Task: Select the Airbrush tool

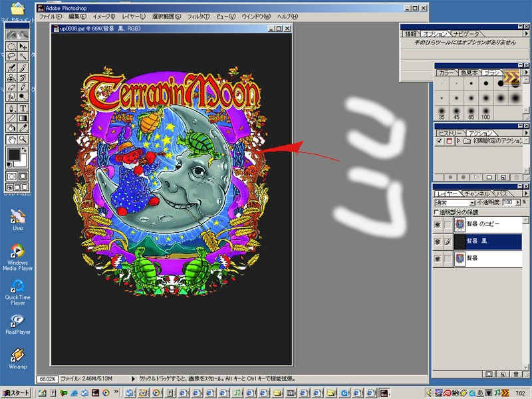Action: coord(11,68)
